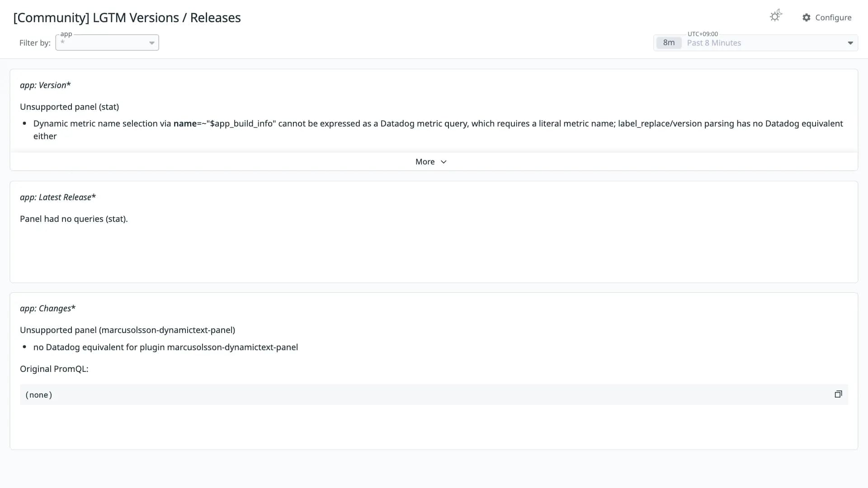
Task: Click the Original PromQL: label
Action: [x=54, y=369]
